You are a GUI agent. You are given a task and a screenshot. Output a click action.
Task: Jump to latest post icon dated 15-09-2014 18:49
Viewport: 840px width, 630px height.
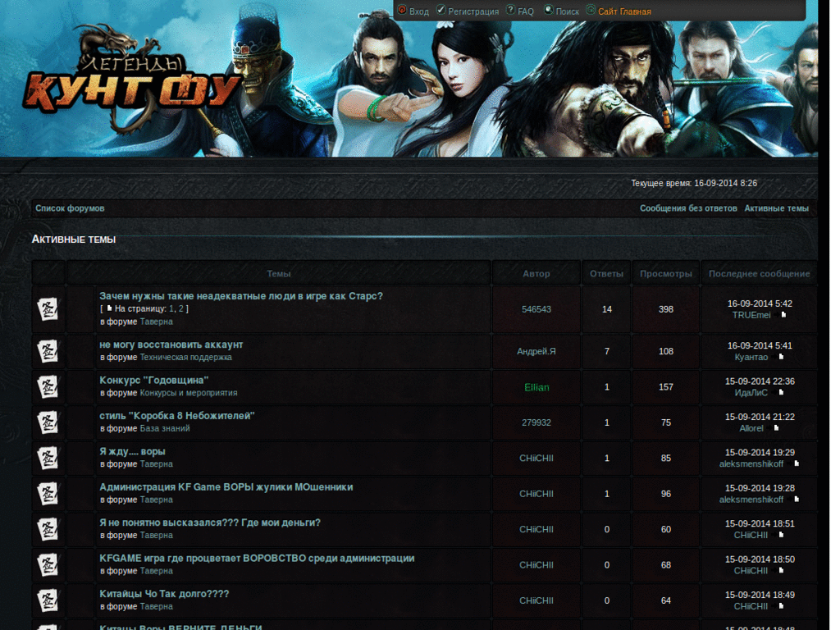click(781, 606)
